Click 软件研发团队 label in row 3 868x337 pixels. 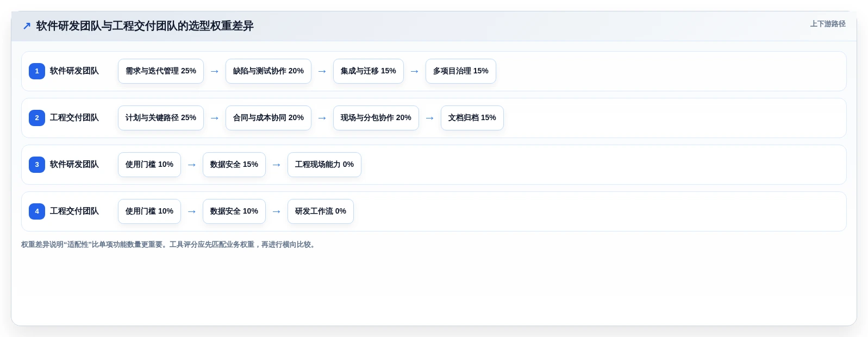click(74, 165)
